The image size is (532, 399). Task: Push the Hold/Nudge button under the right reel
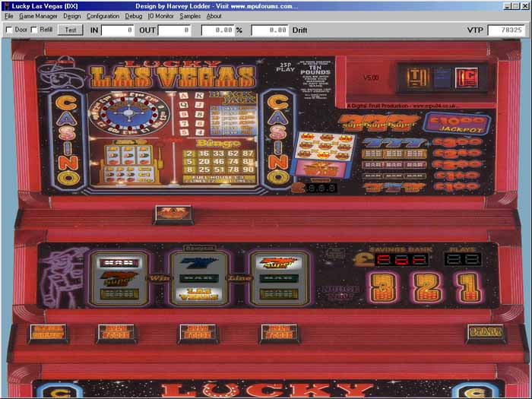pos(279,333)
